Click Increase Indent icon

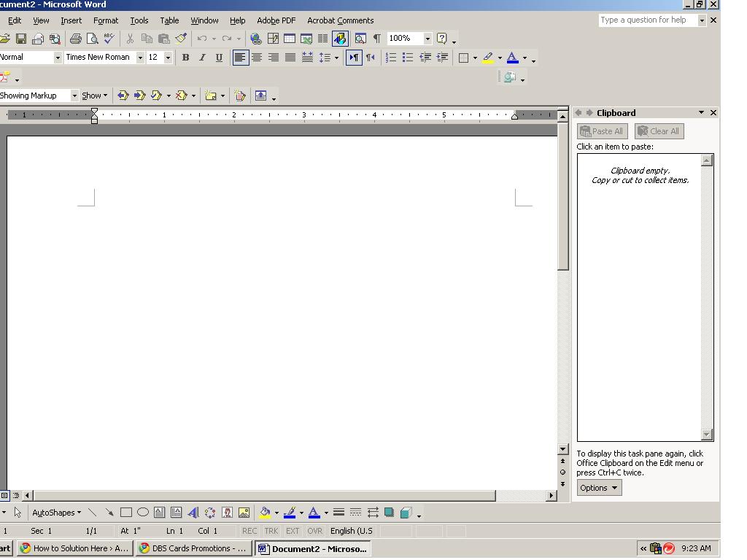coord(442,58)
